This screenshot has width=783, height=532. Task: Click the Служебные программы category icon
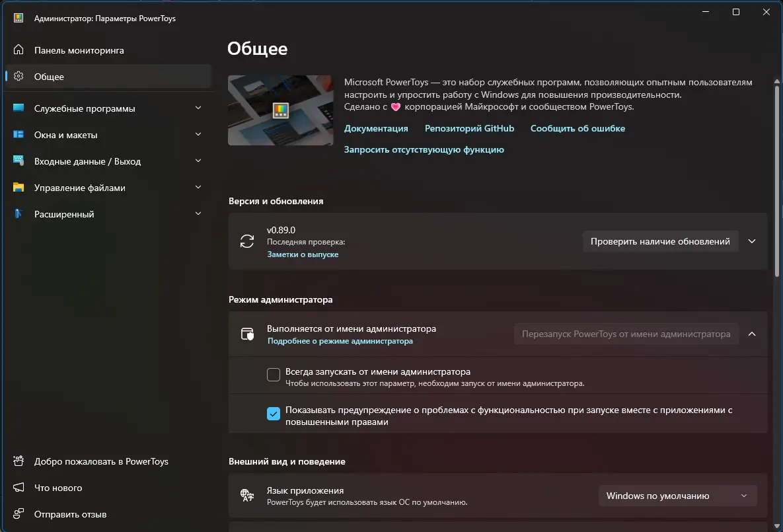19,108
